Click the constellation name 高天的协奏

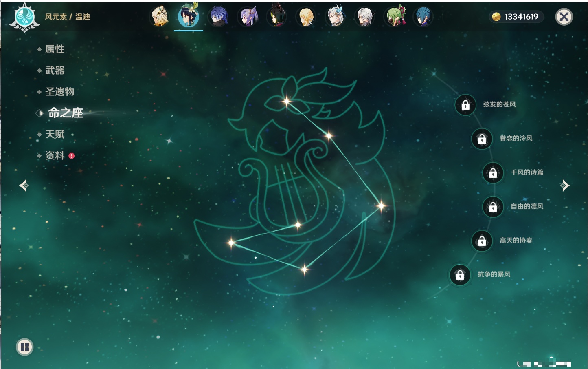(516, 240)
